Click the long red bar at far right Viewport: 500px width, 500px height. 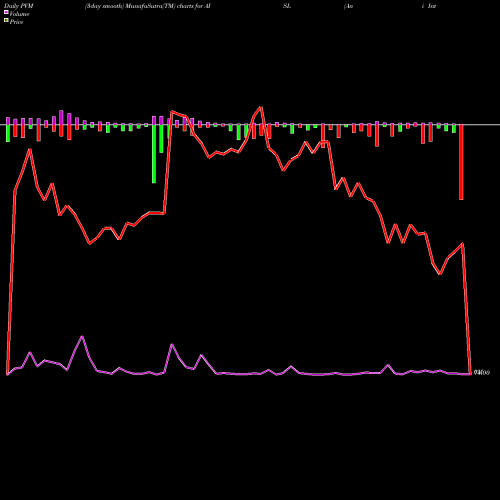point(461,162)
